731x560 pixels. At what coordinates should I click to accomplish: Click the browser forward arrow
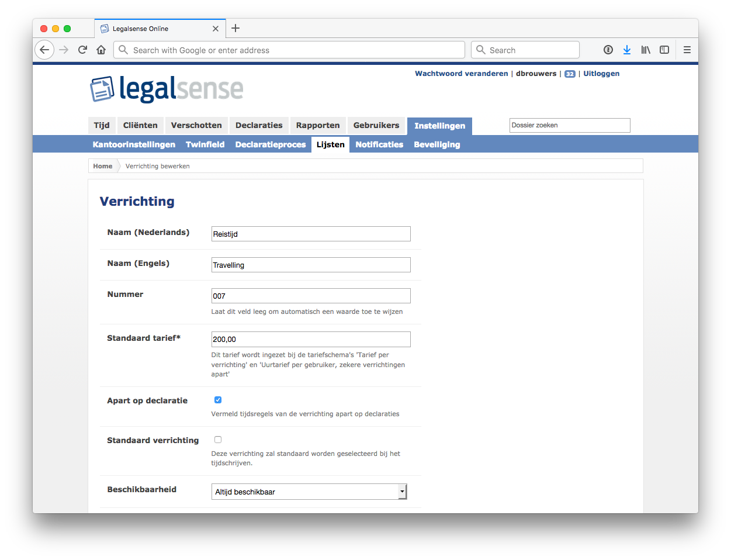click(64, 50)
